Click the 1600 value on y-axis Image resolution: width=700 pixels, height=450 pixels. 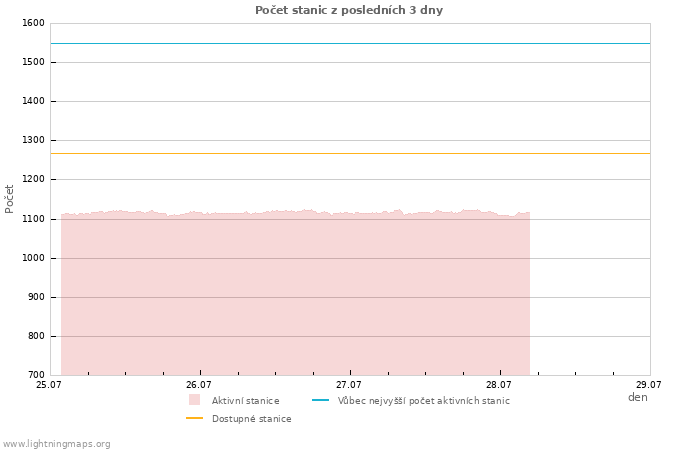pos(33,23)
